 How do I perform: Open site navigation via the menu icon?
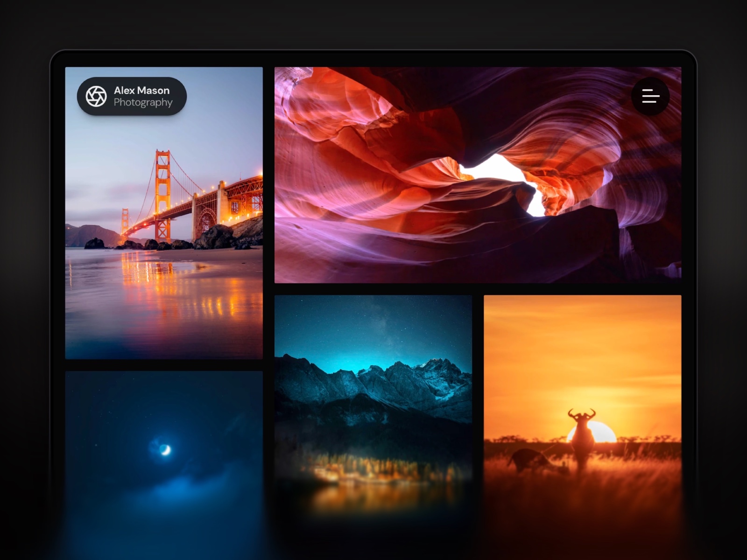coord(650,96)
